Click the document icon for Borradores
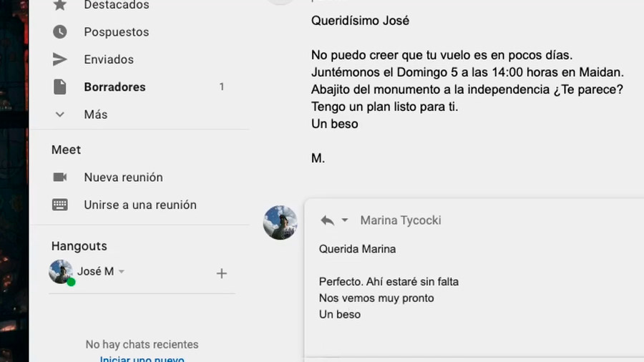The image size is (644, 362). [60, 87]
